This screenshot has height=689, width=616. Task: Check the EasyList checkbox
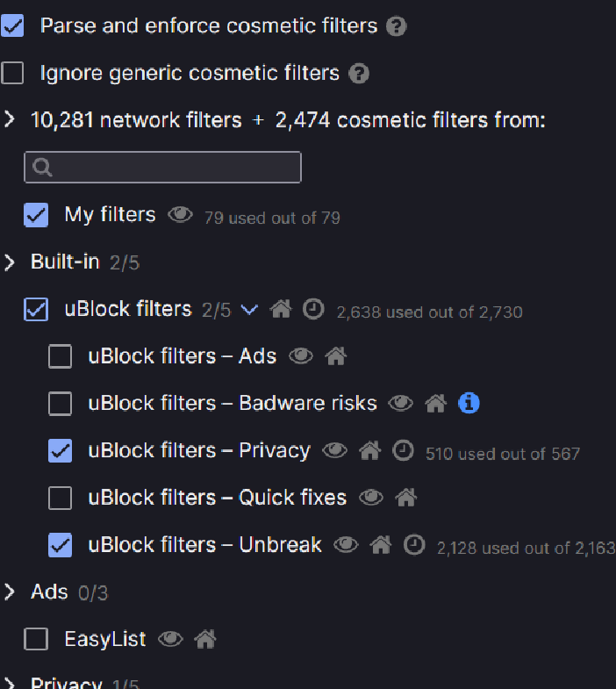36,639
